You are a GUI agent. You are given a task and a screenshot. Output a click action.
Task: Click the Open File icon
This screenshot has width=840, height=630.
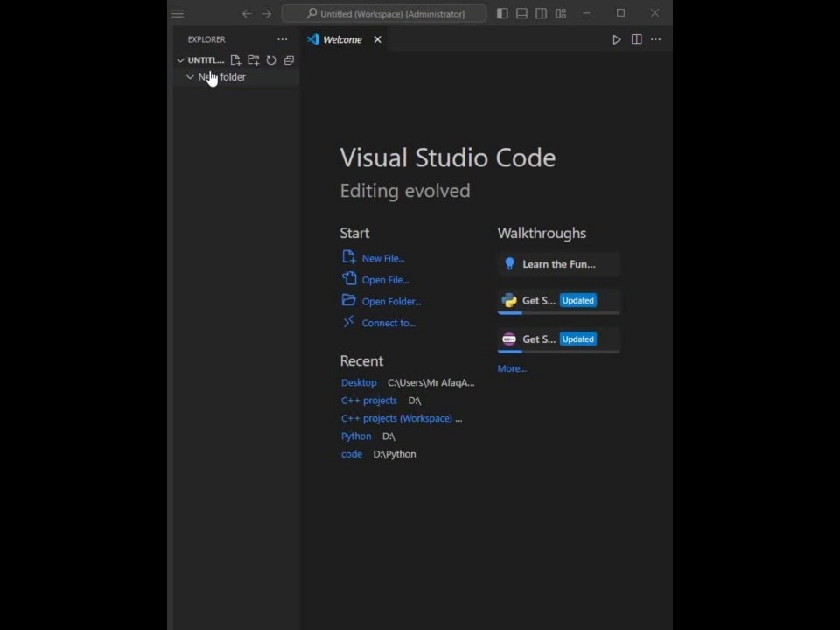[x=349, y=278]
